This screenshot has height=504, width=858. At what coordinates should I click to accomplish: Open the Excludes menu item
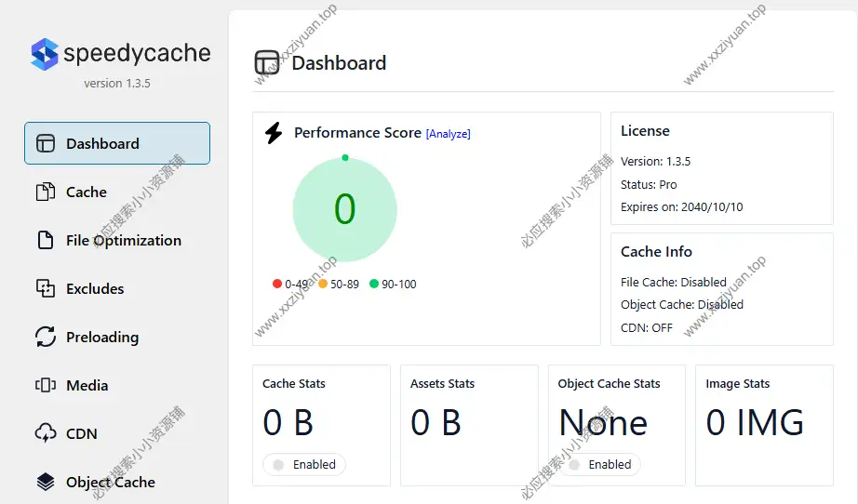click(94, 288)
